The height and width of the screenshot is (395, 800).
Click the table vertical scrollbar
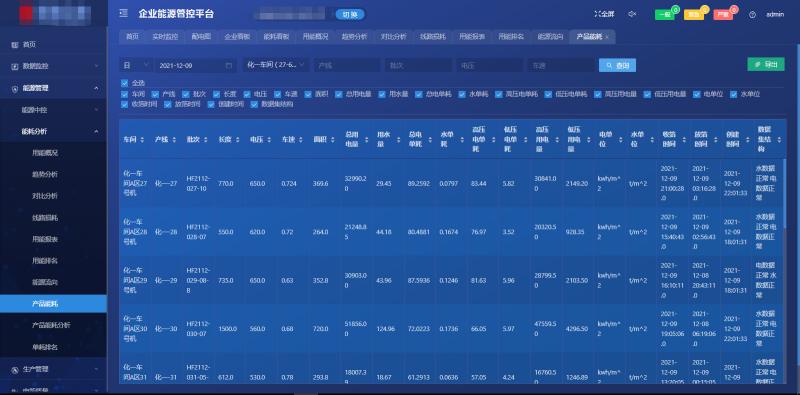point(785,194)
